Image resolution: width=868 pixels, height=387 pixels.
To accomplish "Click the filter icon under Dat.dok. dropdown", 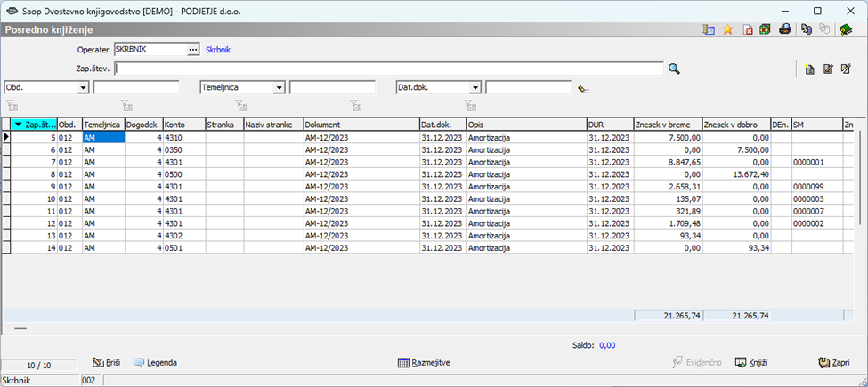I will pos(471,104).
